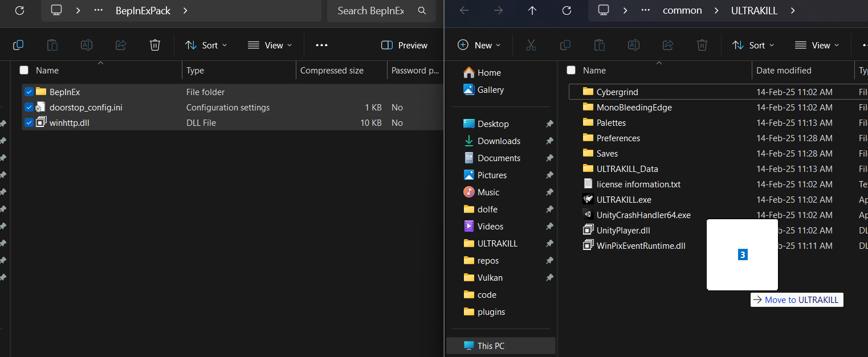Toggle select-all checkbox in ULTRAKILL window
The width and height of the screenshot is (868, 357).
coord(571,70)
